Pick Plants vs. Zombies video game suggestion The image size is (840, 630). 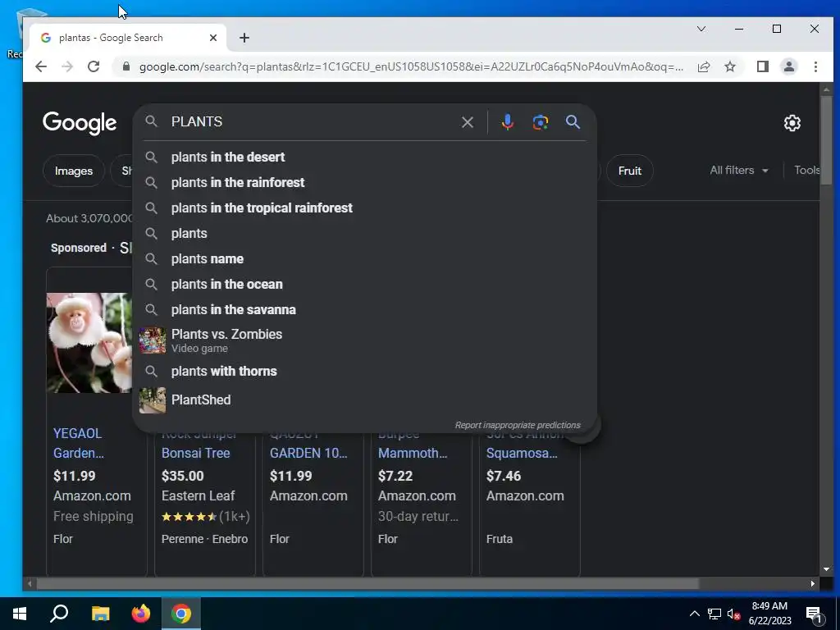tap(365, 340)
